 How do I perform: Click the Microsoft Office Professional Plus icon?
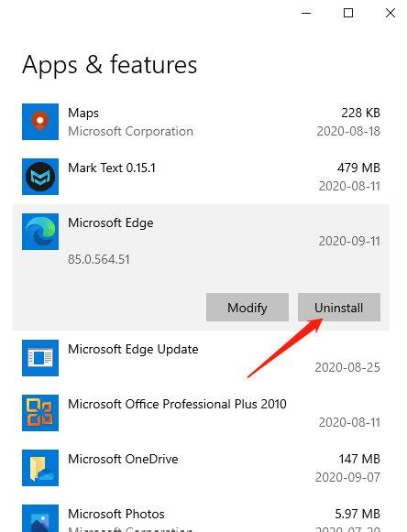coord(40,413)
